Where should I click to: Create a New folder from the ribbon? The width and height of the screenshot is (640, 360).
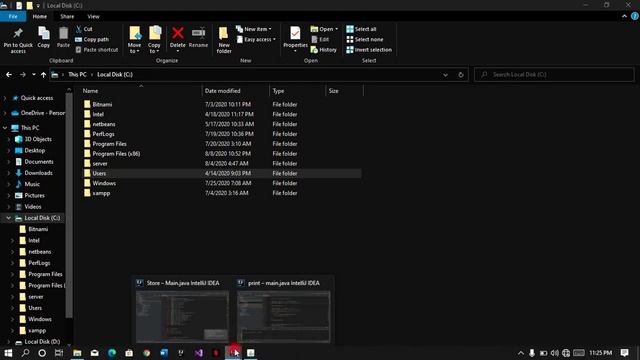[x=224, y=40]
